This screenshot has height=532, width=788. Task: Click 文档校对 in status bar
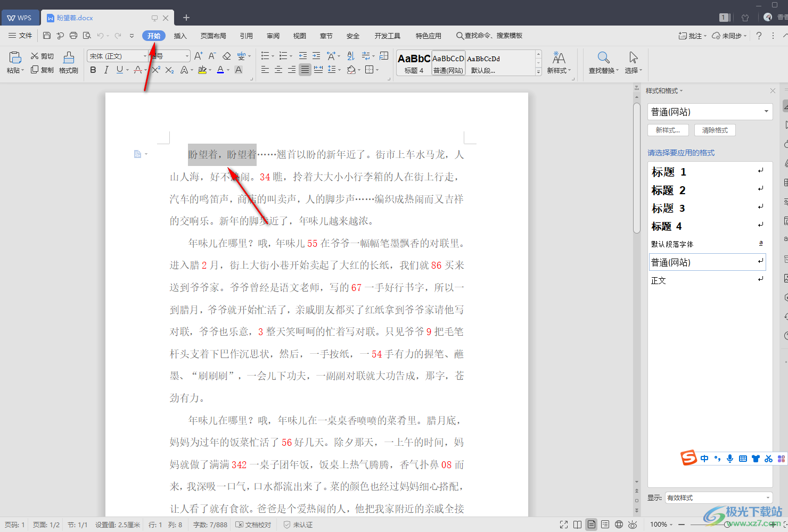[253, 525]
